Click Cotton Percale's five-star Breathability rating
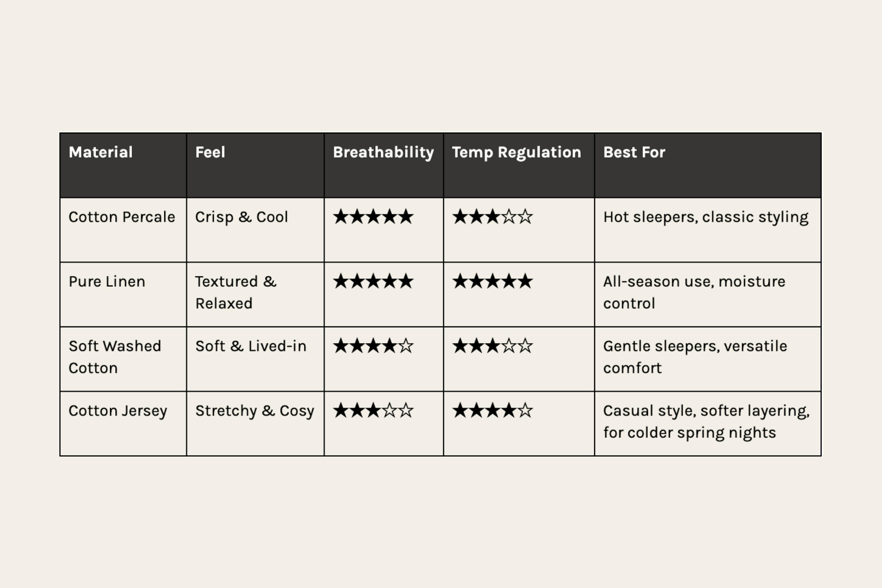 [373, 217]
